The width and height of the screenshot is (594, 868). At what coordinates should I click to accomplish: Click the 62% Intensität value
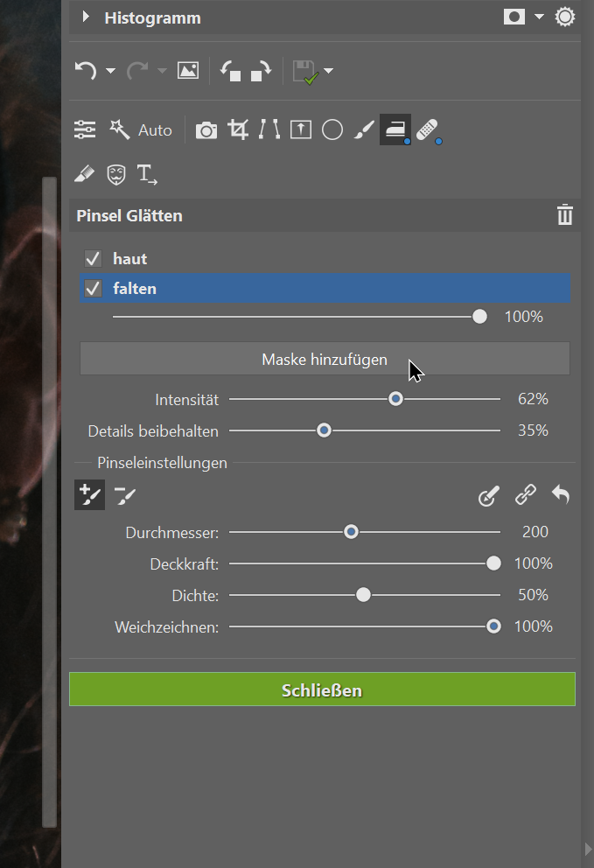pyautogui.click(x=533, y=399)
